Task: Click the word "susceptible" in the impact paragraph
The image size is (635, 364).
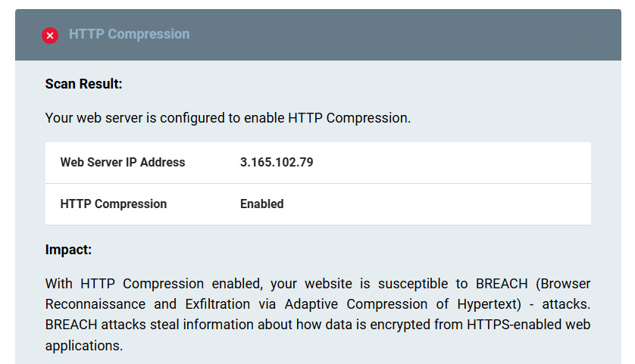Action: (x=413, y=284)
